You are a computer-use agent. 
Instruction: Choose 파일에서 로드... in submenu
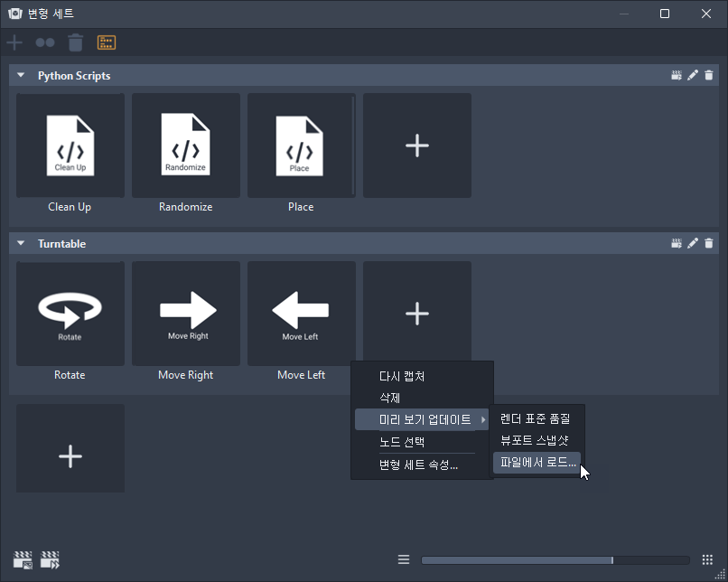[x=537, y=463]
